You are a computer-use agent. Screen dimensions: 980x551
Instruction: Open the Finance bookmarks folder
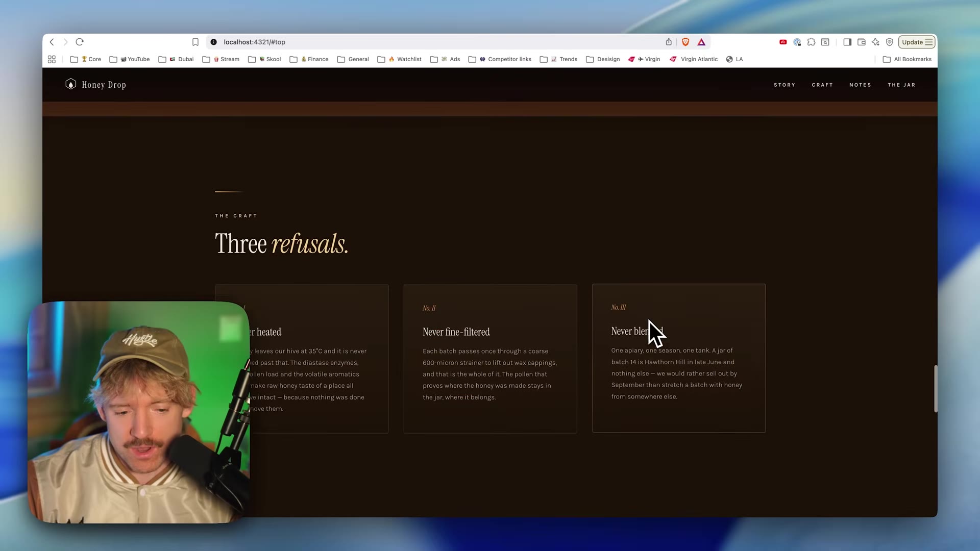click(309, 59)
